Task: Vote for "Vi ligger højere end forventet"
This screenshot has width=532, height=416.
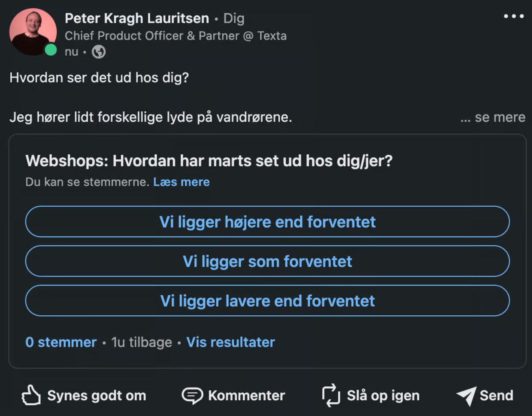Action: (267, 222)
